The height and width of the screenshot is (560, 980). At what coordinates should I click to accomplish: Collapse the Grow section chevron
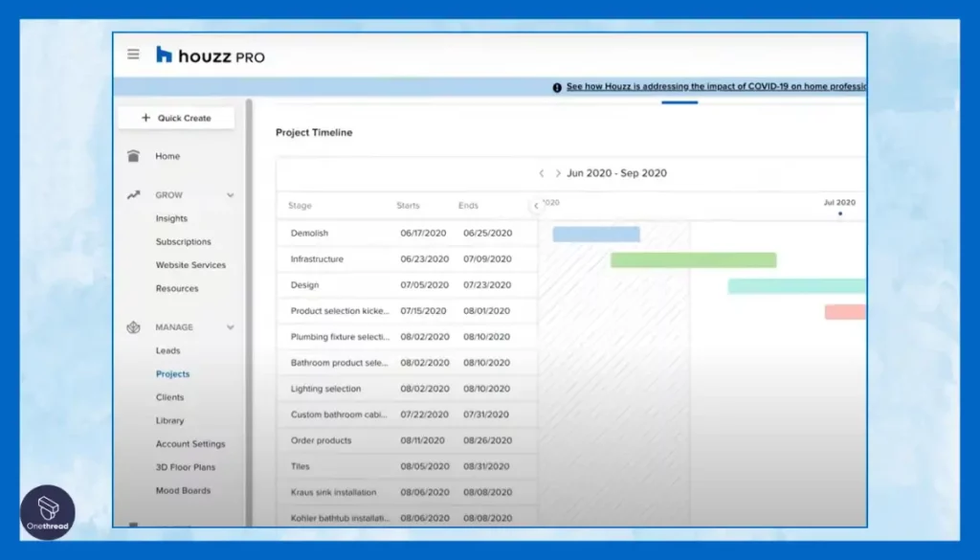tap(230, 195)
